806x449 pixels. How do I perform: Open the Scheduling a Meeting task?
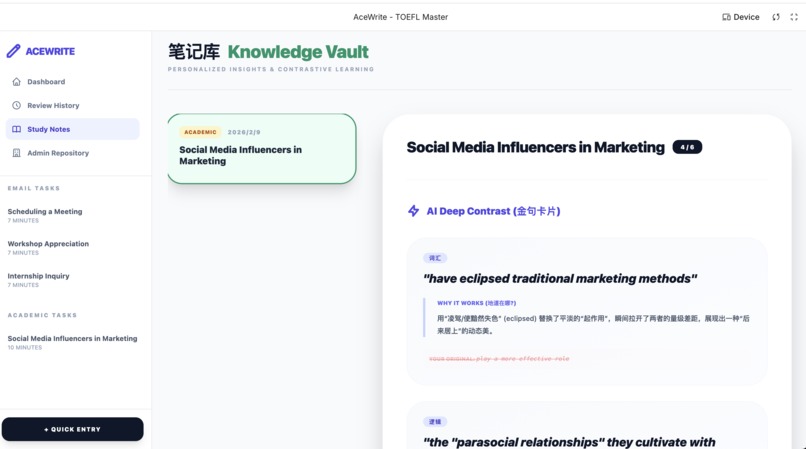click(x=45, y=215)
